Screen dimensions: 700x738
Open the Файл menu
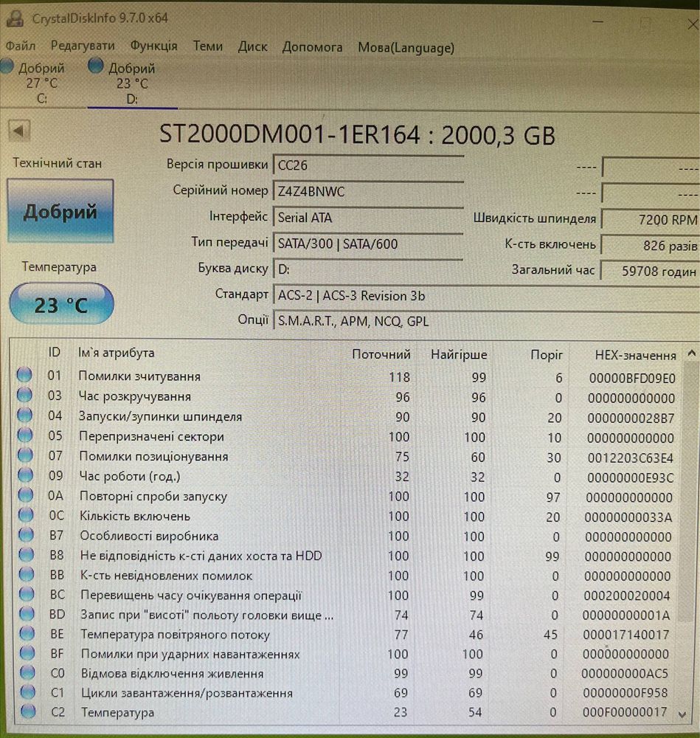[x=20, y=46]
